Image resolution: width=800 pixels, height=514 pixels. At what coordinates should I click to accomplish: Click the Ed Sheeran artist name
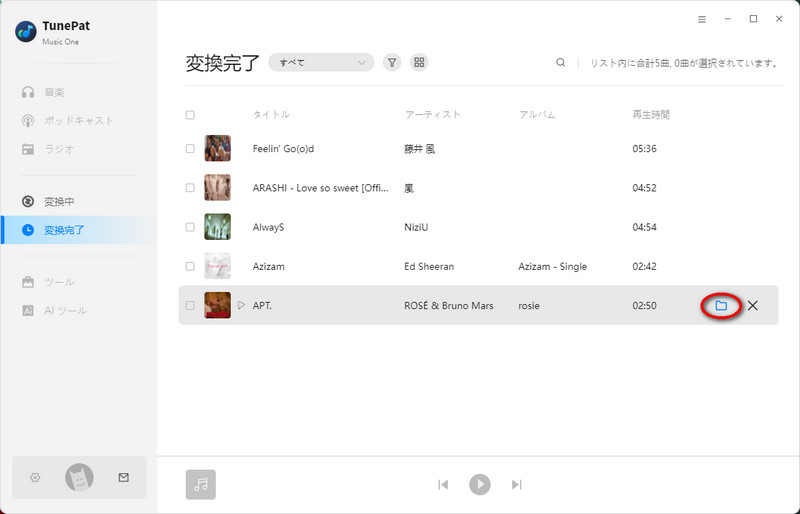coord(429,266)
